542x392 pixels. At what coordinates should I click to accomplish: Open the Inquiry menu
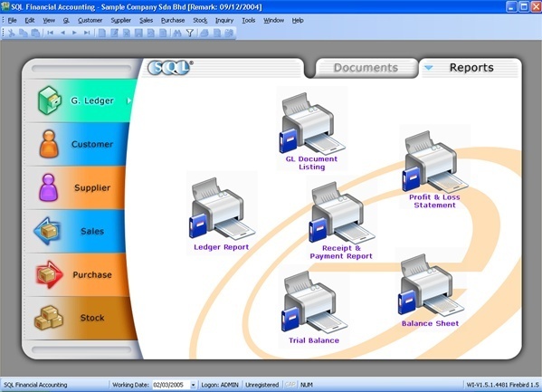(224, 21)
